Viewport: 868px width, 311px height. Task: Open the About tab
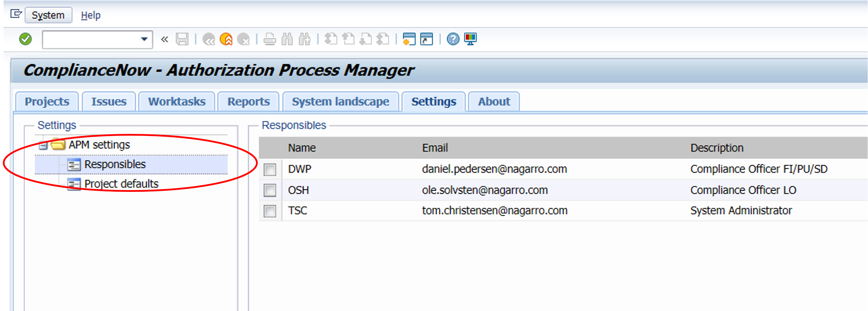point(494,102)
